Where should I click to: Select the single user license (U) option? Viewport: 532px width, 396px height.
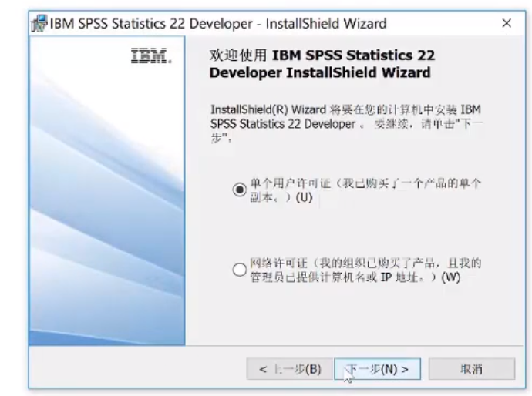click(240, 190)
